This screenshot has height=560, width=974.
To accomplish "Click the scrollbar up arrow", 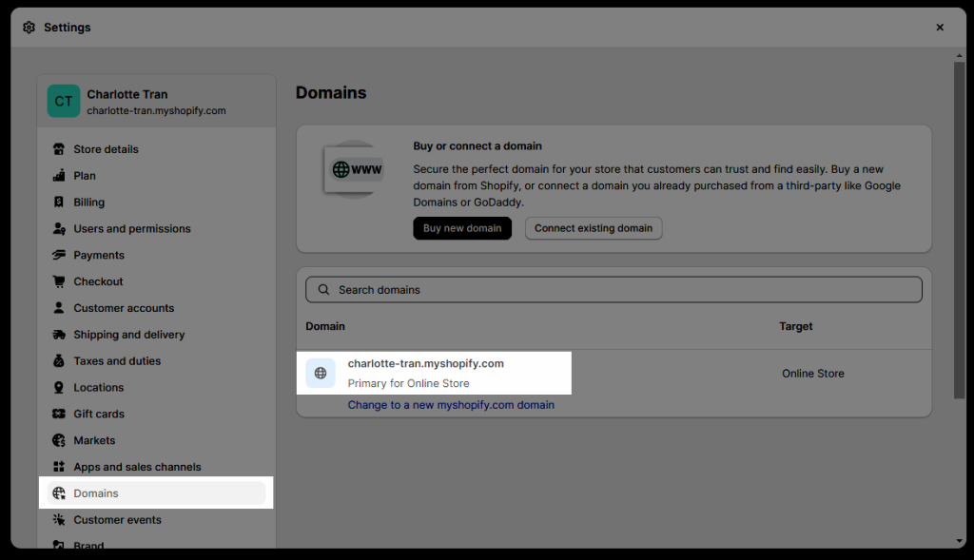I will (x=959, y=56).
